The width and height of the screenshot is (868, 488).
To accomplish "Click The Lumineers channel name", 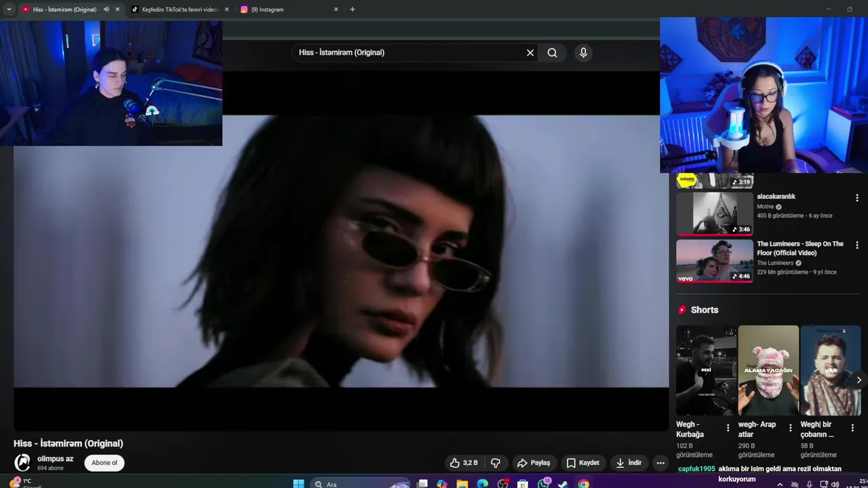I will [775, 263].
